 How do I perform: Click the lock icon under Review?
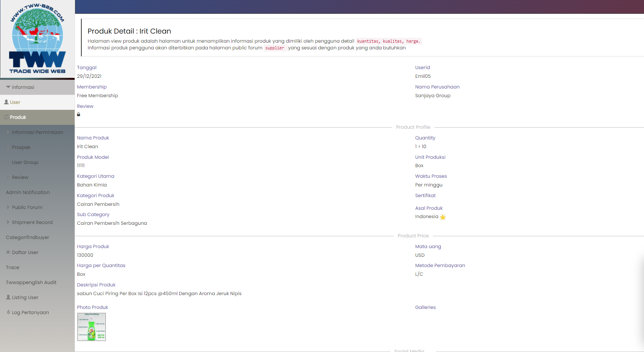[x=79, y=115]
